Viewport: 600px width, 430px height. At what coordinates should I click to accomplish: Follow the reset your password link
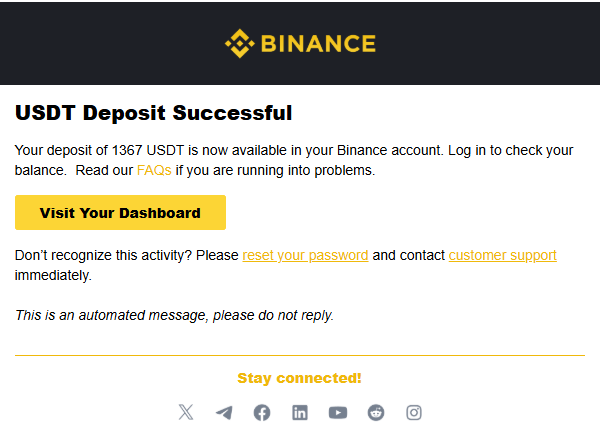305,255
